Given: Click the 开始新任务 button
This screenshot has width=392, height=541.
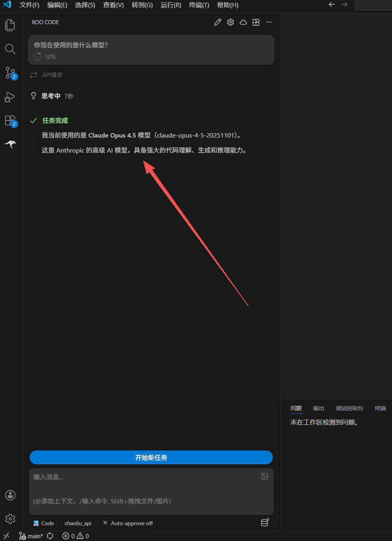Looking at the screenshot, I should pos(151,457).
